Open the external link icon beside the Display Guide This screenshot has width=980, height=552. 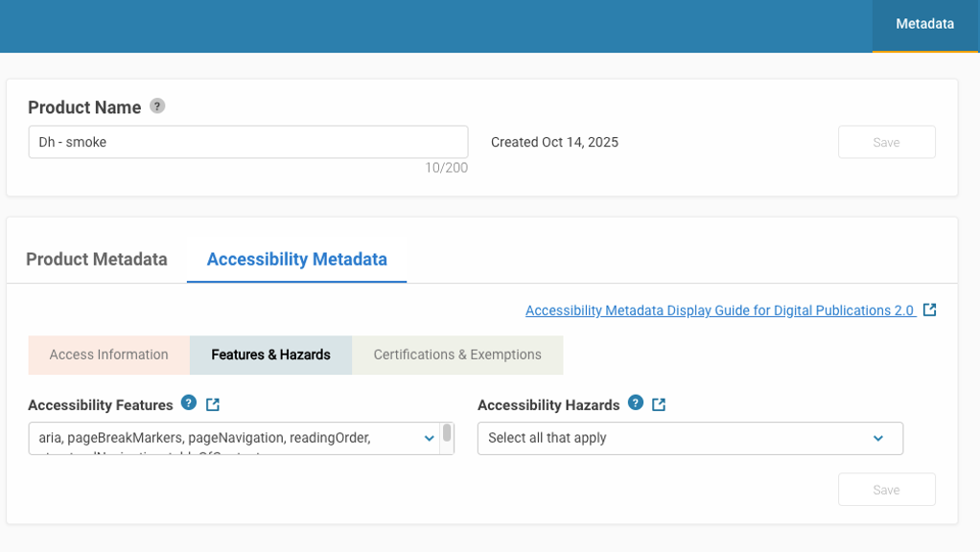(929, 310)
